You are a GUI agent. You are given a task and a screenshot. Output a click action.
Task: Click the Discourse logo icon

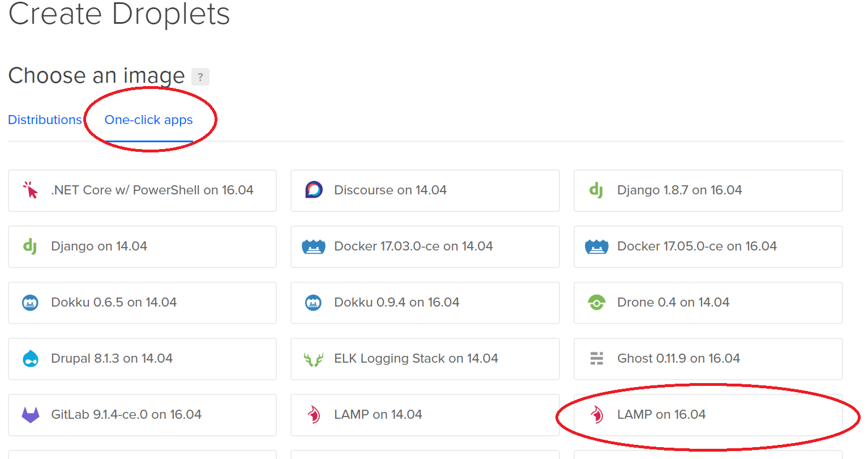[314, 190]
